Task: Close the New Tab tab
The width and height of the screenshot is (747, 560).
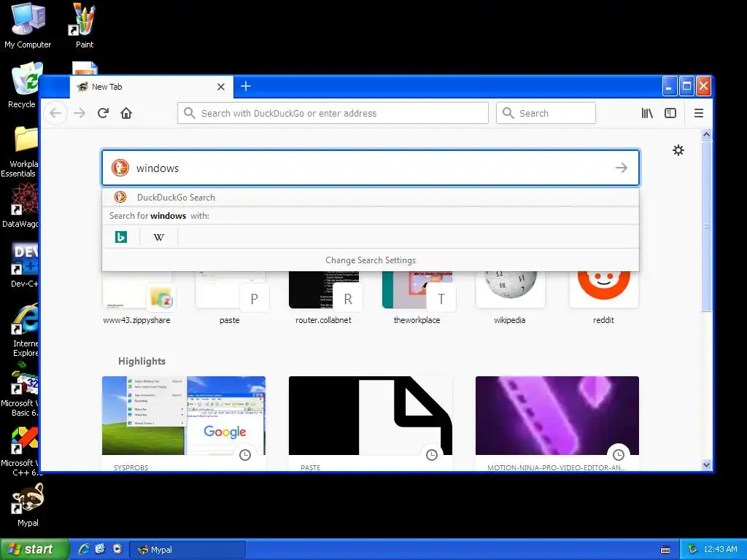Action: pos(220,87)
